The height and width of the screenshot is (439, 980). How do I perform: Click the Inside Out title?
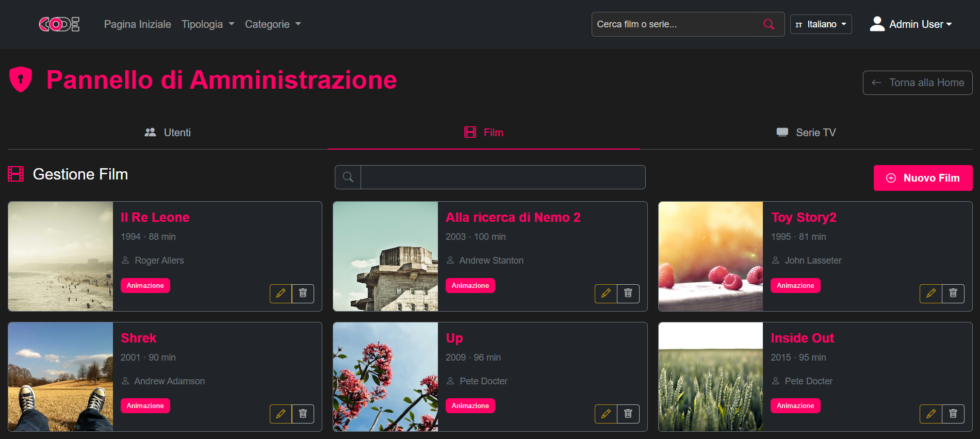(802, 338)
